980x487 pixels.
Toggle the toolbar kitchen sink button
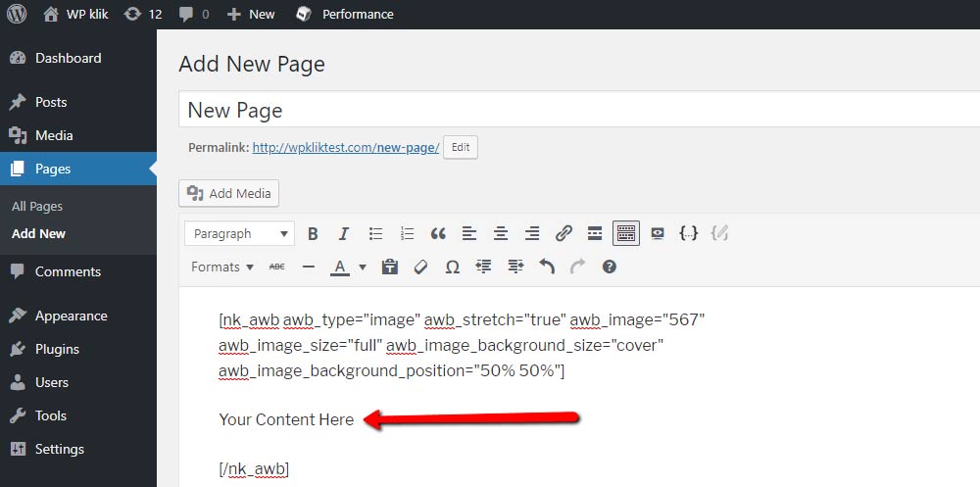click(626, 234)
